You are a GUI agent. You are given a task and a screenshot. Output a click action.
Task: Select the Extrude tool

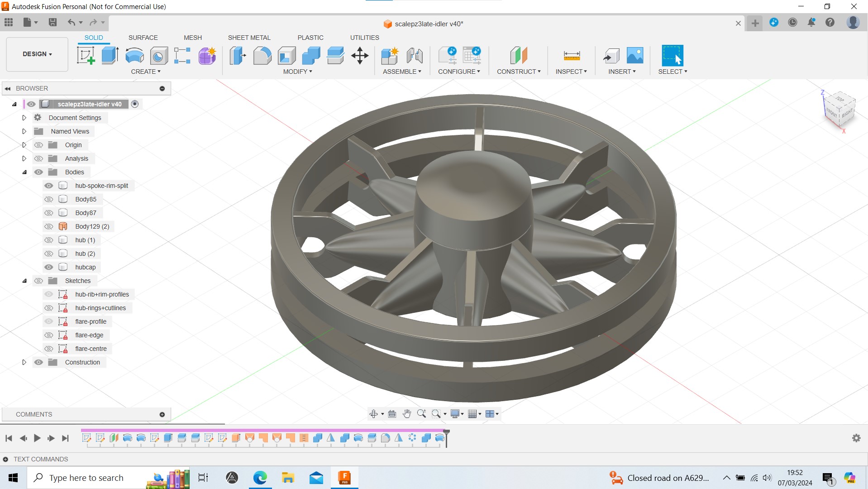110,56
